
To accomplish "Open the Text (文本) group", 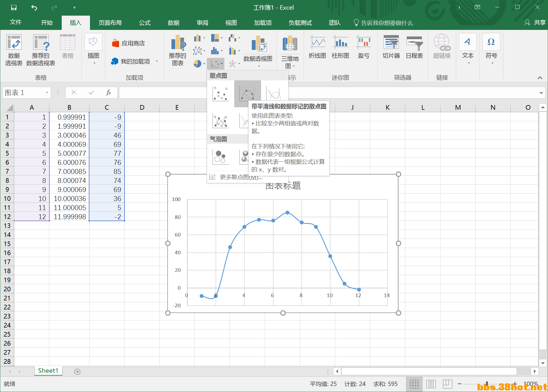I will 468,49.
